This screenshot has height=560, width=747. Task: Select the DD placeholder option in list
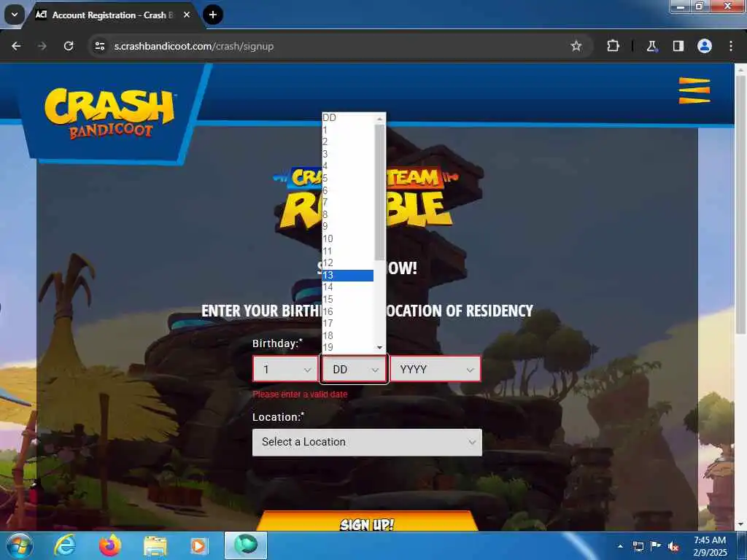pos(348,117)
